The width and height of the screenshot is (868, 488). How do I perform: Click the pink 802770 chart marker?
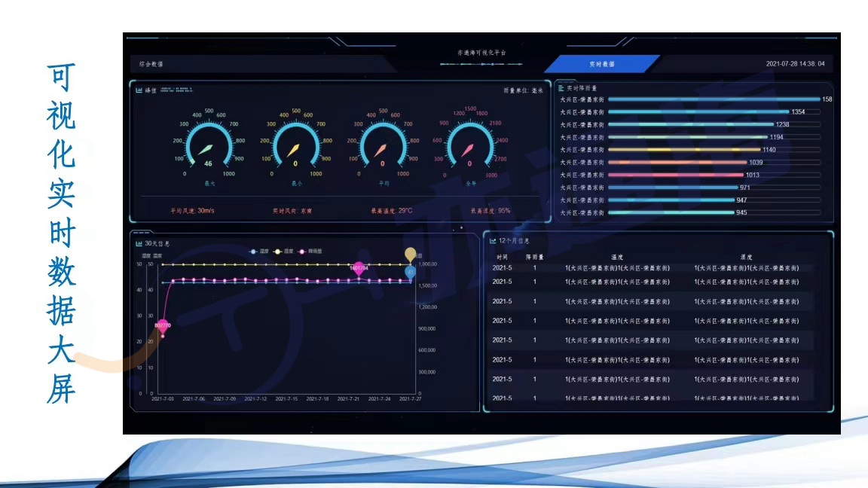163,326
